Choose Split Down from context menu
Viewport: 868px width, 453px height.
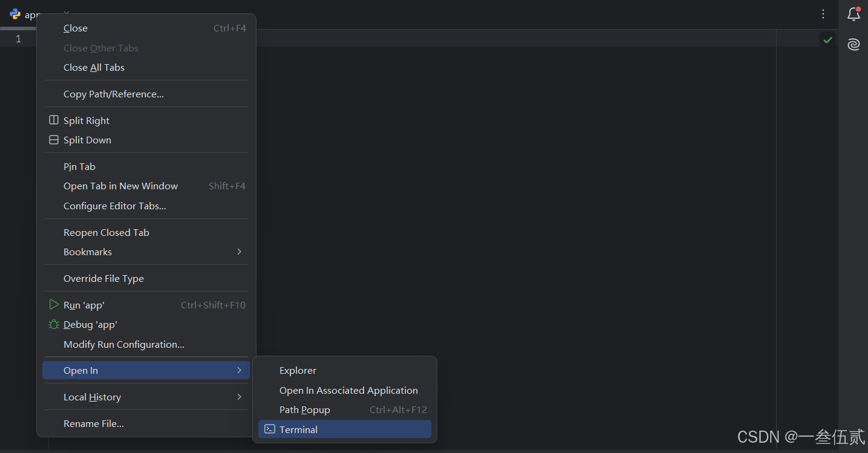tap(146, 140)
